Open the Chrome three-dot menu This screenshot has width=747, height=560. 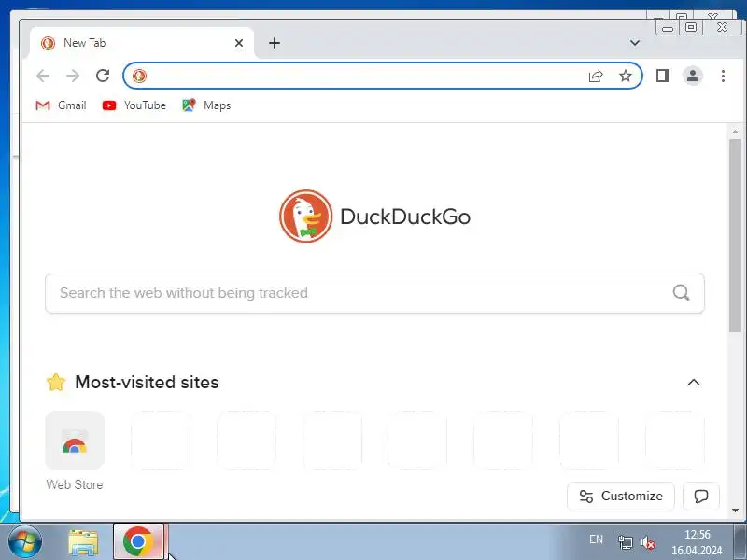coord(723,76)
